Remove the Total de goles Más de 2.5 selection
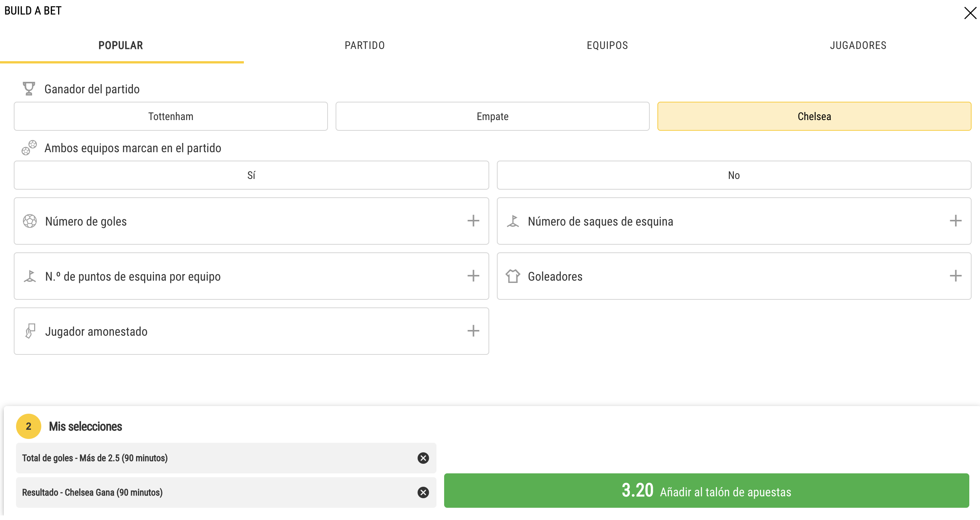980x520 pixels. [423, 458]
